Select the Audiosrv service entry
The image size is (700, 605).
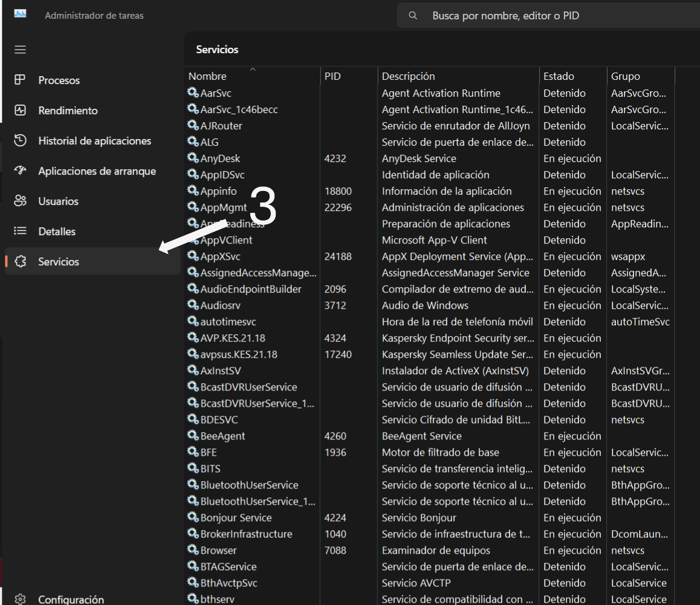(x=220, y=305)
